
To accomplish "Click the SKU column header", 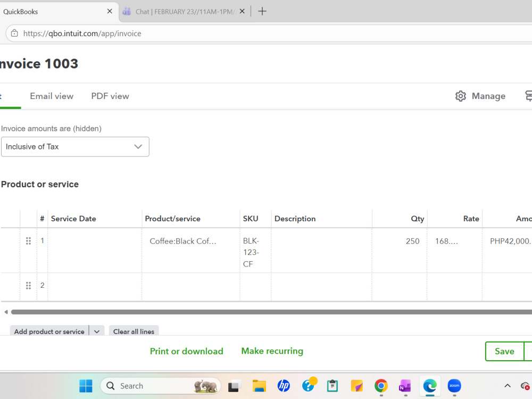I will pos(251,219).
